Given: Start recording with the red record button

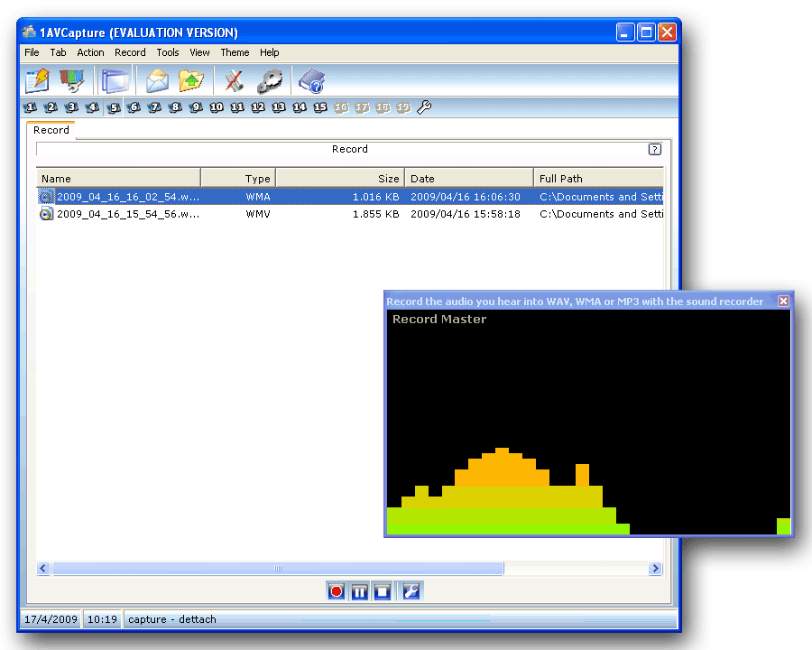Looking at the screenshot, I should pos(337,591).
